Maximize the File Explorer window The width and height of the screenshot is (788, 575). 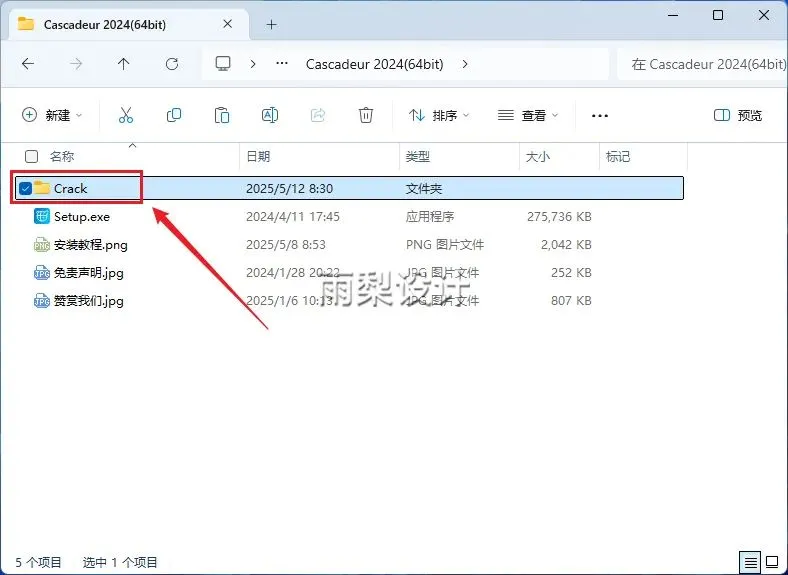tap(718, 15)
